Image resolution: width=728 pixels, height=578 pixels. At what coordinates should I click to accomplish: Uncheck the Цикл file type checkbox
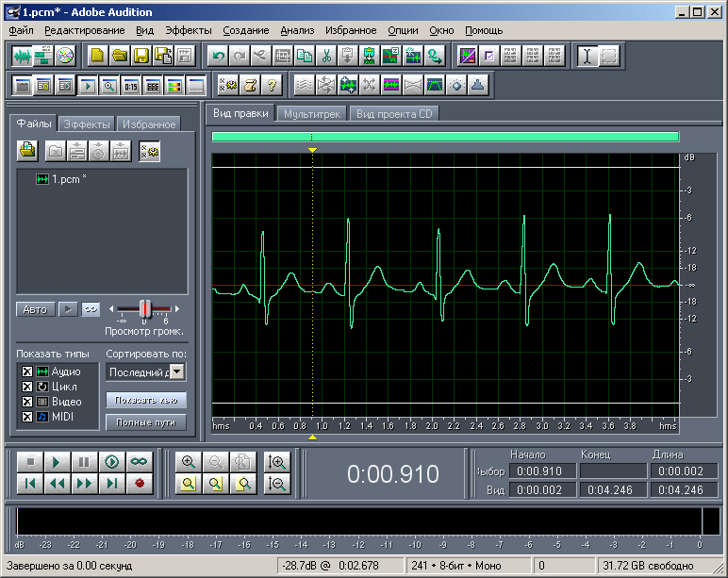point(27,387)
